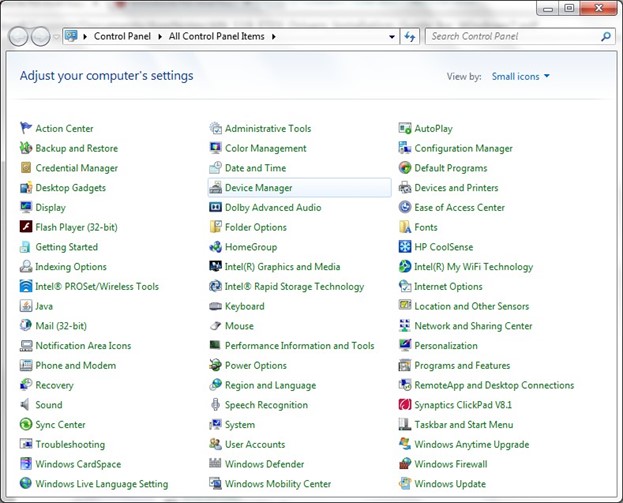Open the Programs and Features link
The image size is (623, 503).
[462, 366]
